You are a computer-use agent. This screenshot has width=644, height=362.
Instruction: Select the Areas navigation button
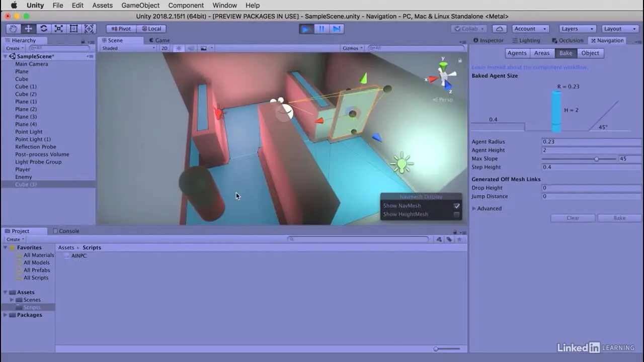[x=542, y=53]
